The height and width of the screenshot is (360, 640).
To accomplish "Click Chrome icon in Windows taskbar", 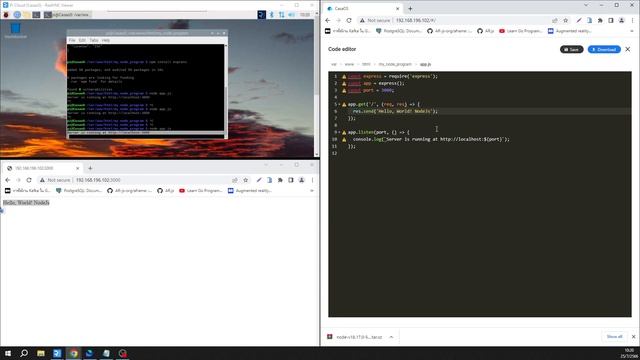I will click(x=73, y=353).
